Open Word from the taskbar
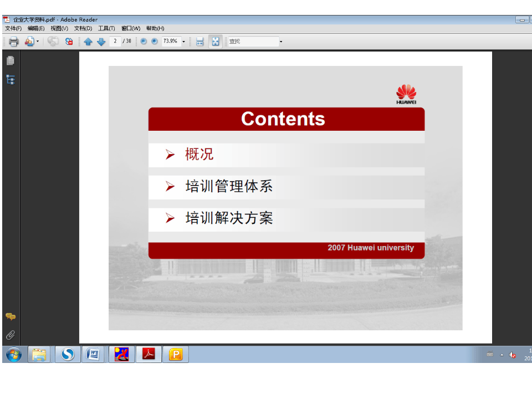Image resolution: width=532 pixels, height=399 pixels. (93, 355)
